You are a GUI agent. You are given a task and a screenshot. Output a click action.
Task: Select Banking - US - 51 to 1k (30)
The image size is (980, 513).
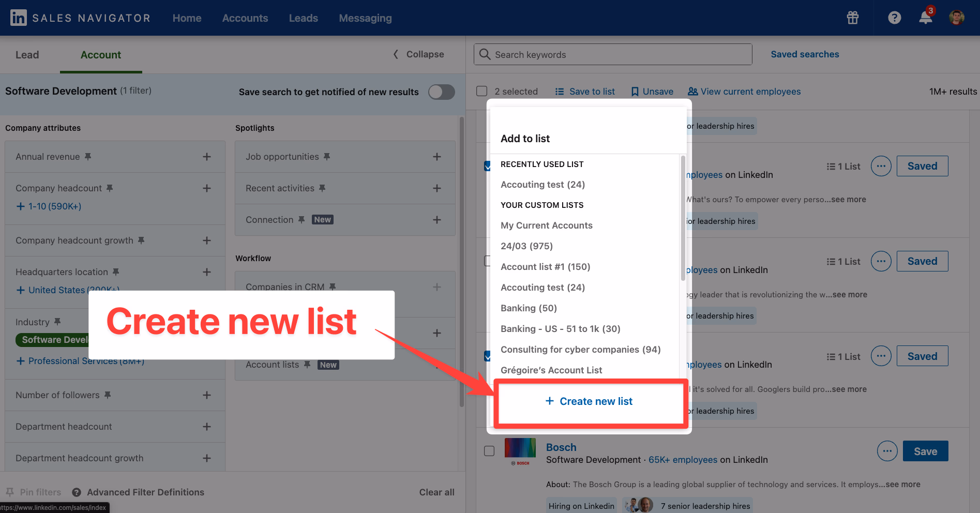(561, 329)
